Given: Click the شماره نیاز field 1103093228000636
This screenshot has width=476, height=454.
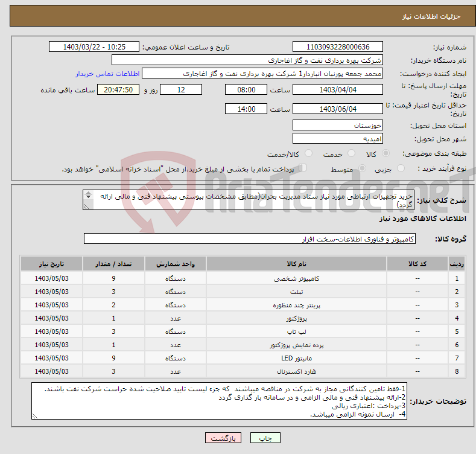Looking at the screenshot, I should point(338,47).
